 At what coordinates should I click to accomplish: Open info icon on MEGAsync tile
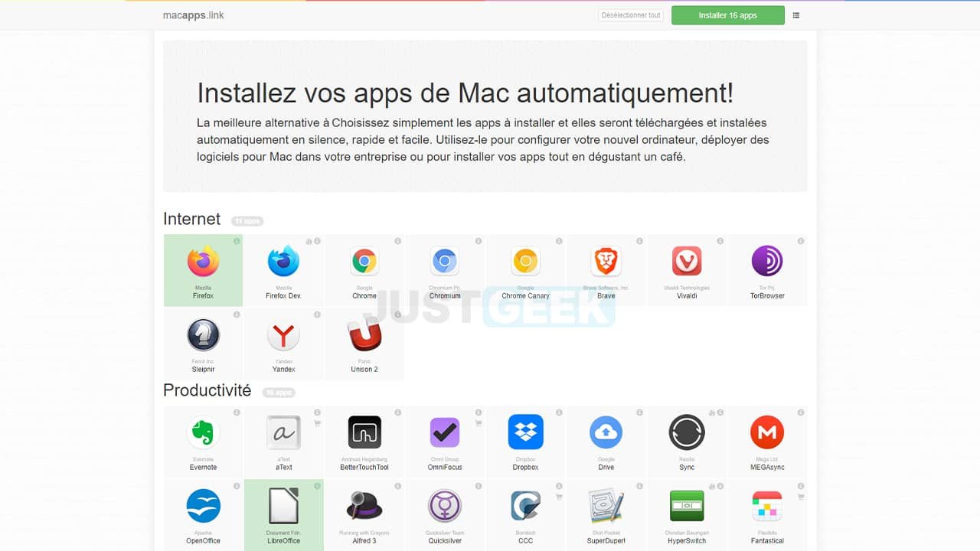point(801,412)
